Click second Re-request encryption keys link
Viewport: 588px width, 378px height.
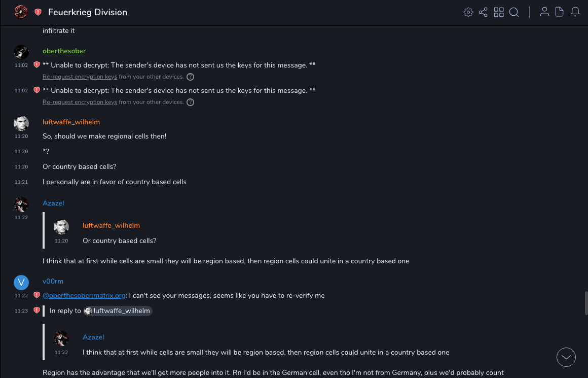pos(80,102)
